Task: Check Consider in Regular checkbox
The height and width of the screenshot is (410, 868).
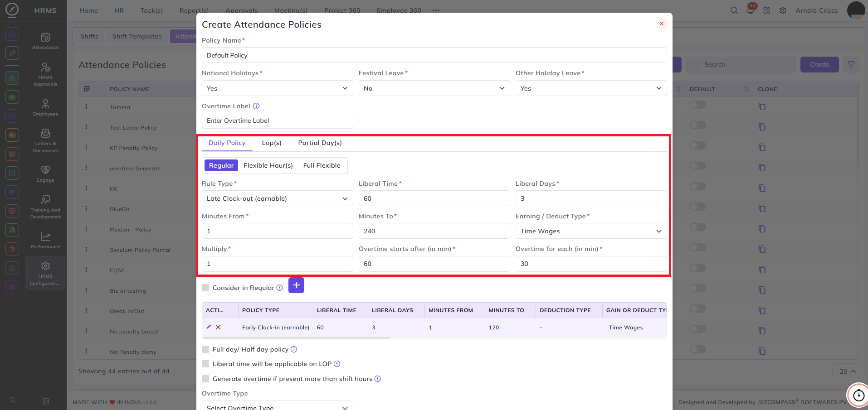Action: click(x=205, y=288)
